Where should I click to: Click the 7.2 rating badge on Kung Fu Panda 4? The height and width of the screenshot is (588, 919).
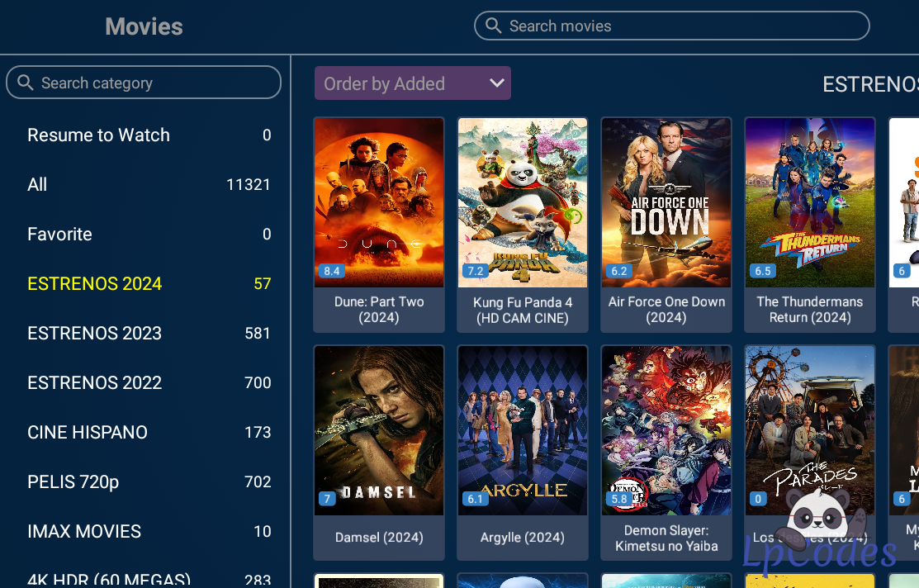click(475, 271)
